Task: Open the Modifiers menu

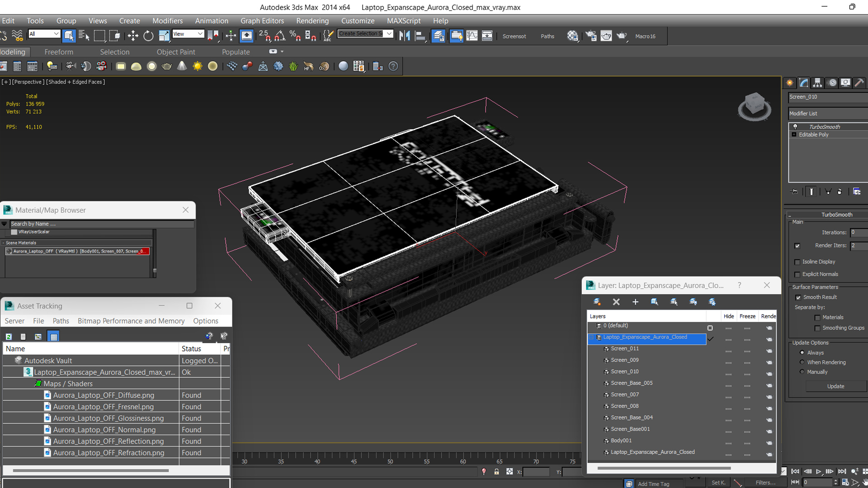Action: pos(167,21)
